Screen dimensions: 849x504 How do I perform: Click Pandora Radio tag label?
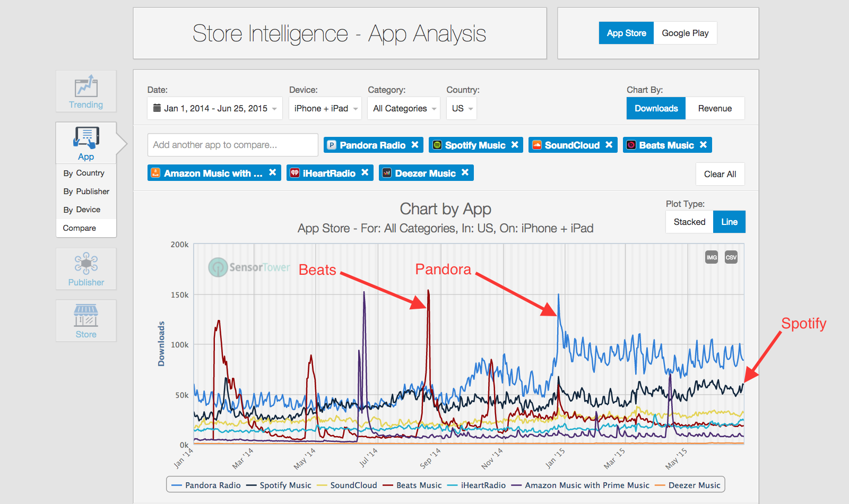click(372, 145)
